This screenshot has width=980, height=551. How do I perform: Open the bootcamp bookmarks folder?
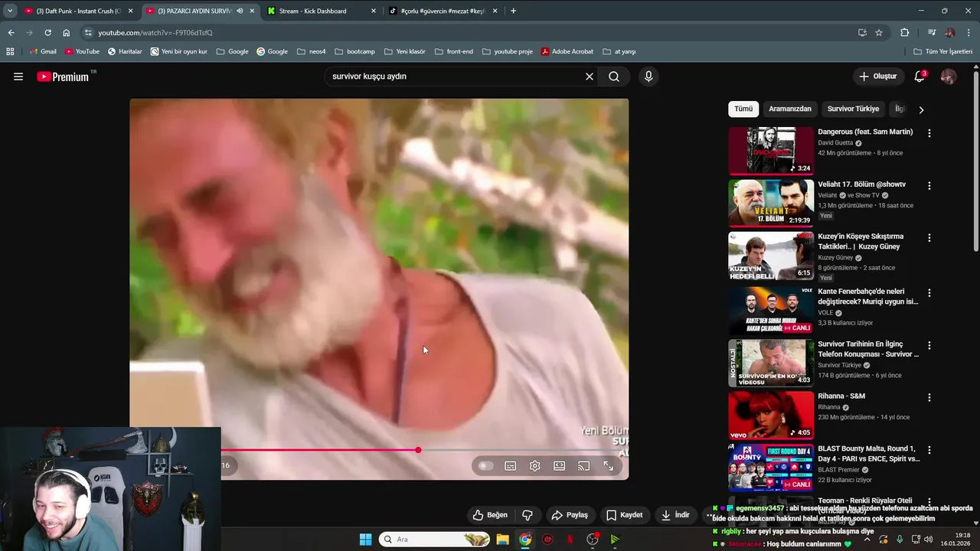tap(354, 51)
